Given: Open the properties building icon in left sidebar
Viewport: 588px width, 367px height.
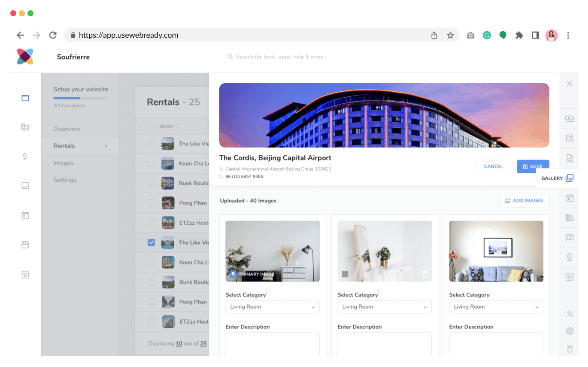Looking at the screenshot, I should tap(25, 127).
